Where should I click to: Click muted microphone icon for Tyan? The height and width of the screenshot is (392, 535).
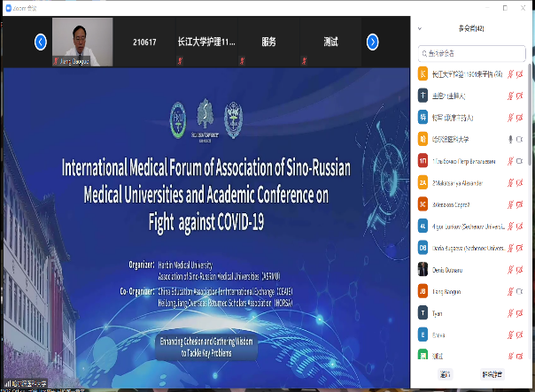click(x=510, y=312)
